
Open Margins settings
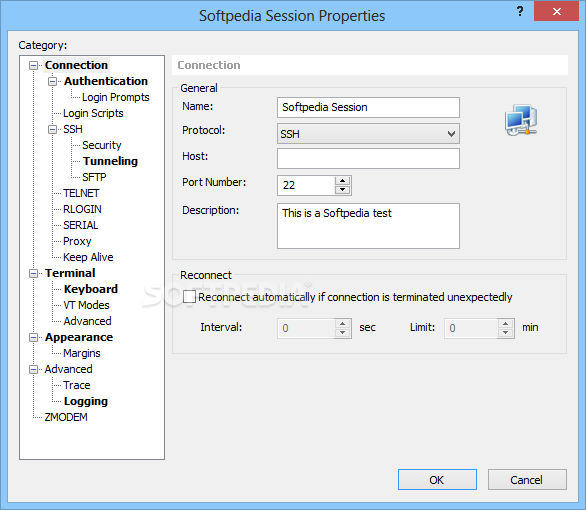pos(82,353)
